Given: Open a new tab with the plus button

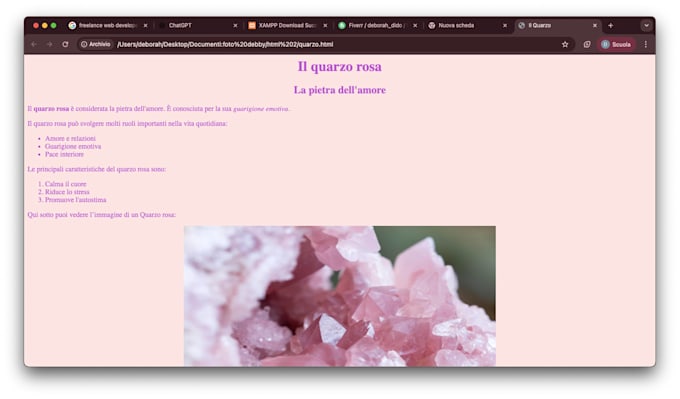Looking at the screenshot, I should click(611, 26).
